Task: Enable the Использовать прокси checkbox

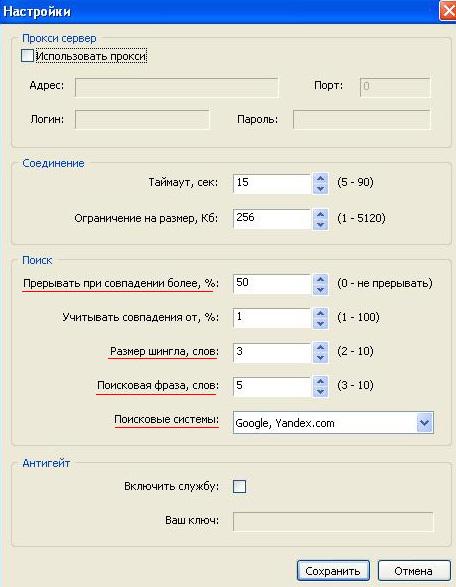Action: pos(27,56)
